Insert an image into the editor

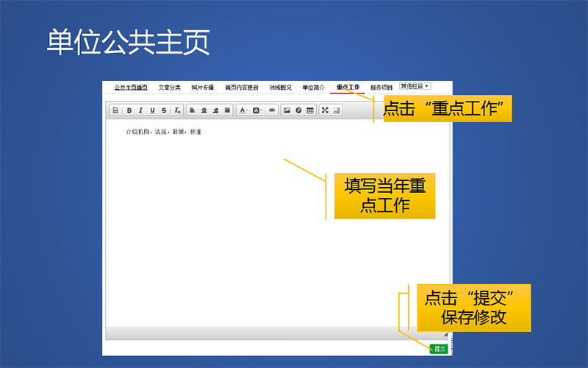287,110
